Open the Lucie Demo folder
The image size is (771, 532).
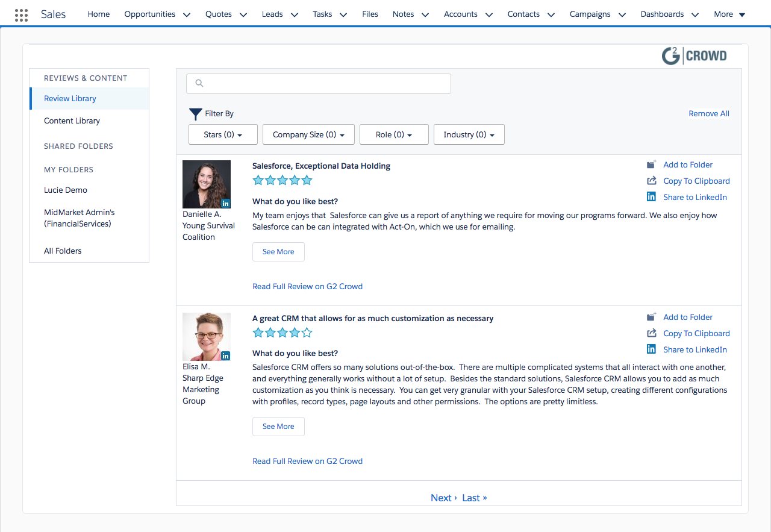pos(66,190)
